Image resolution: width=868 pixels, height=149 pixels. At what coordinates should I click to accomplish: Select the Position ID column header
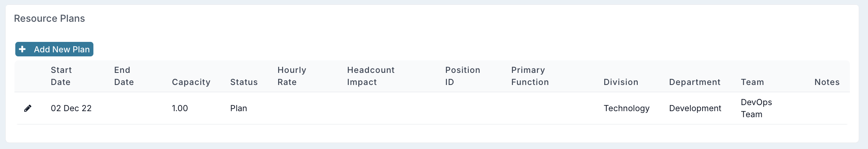pyautogui.click(x=463, y=76)
